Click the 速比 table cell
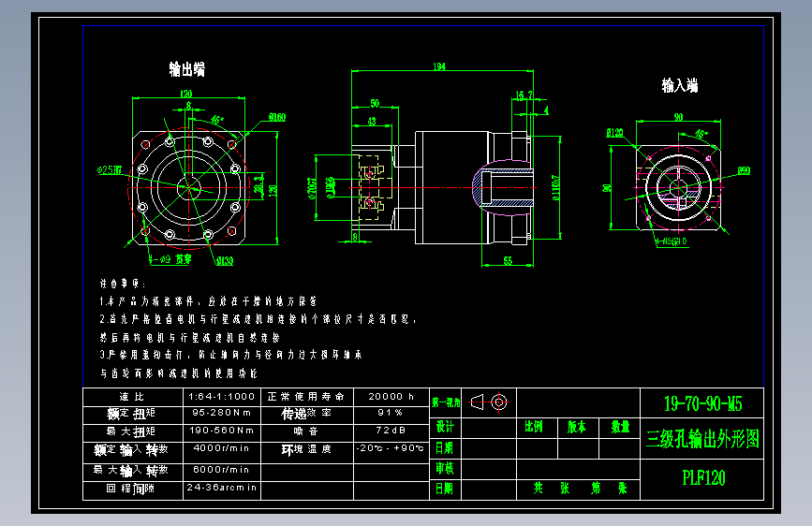The height and width of the screenshot is (526, 812). 133,397
